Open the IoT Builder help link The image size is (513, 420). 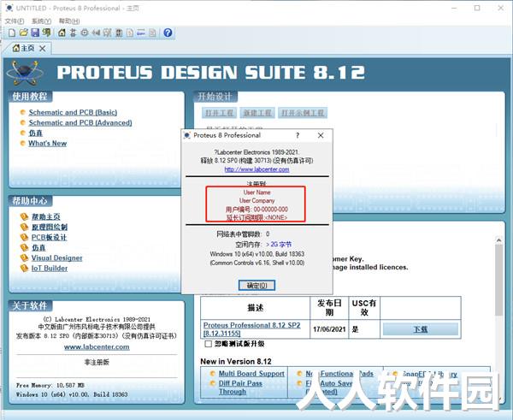pos(50,268)
